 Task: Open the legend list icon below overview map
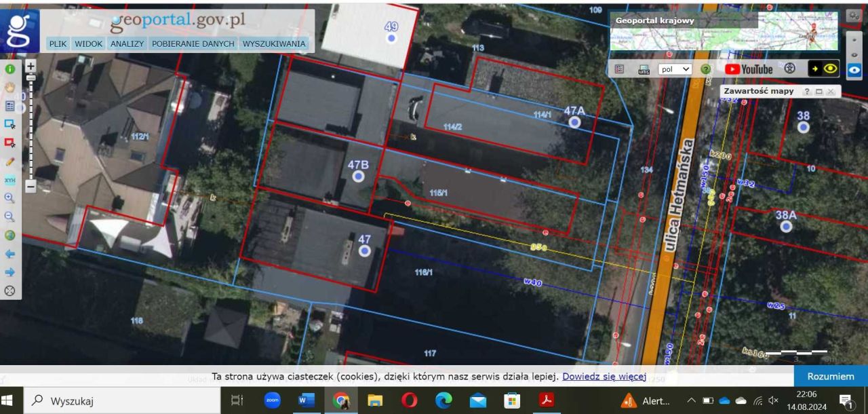(x=619, y=69)
